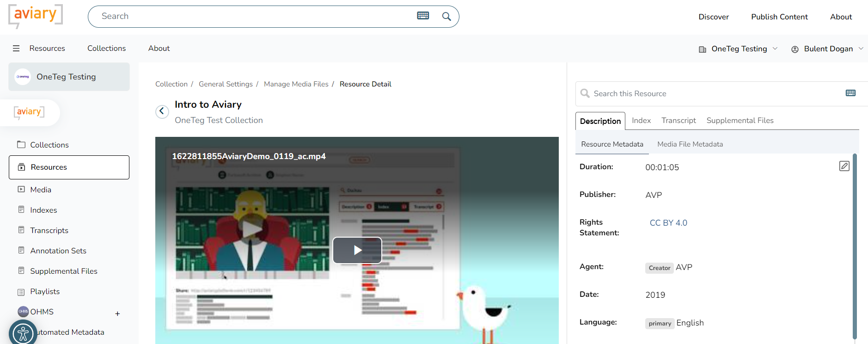Screen dimensions: 868x344
Task: Select Publish Content in top navigation
Action: (x=779, y=17)
